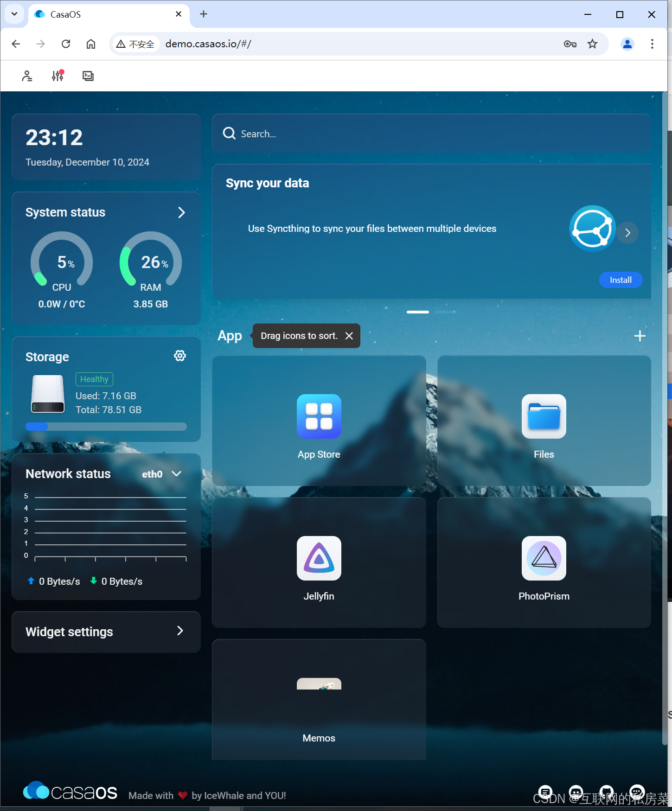Reload the page with refresh icon
Viewport: 672px width, 811px height.
click(66, 44)
